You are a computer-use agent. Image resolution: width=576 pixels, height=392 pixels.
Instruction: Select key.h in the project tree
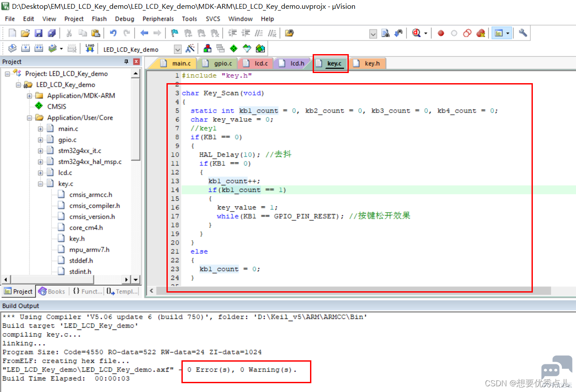[x=77, y=239]
